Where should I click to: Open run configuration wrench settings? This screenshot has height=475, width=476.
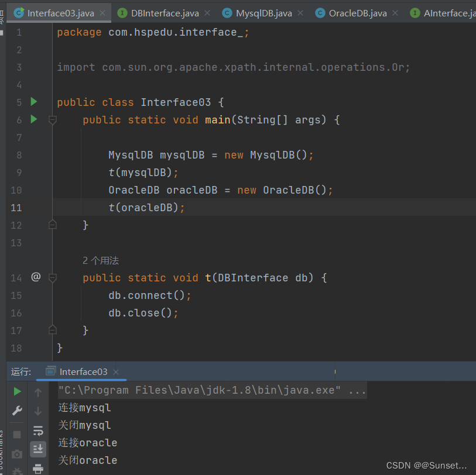tap(18, 411)
